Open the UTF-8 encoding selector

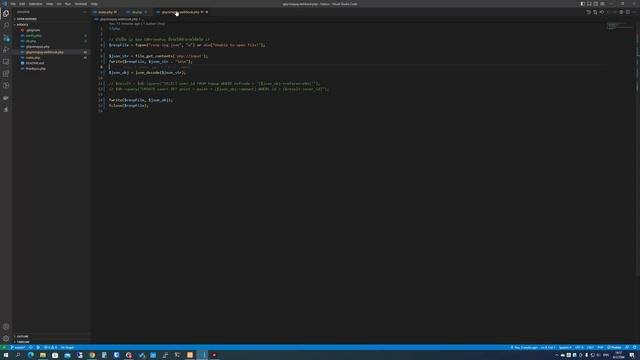pyautogui.click(x=579, y=347)
